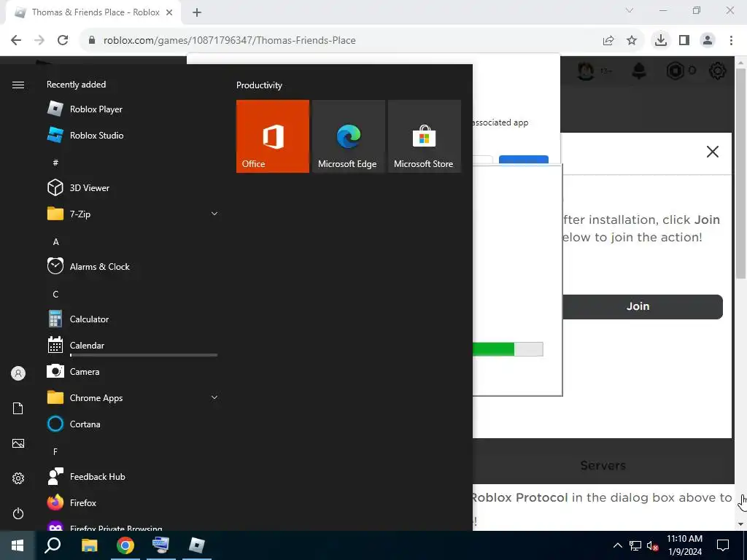Launch Firefox from Start menu
Viewport: 747px width, 560px height.
[x=133, y=503]
